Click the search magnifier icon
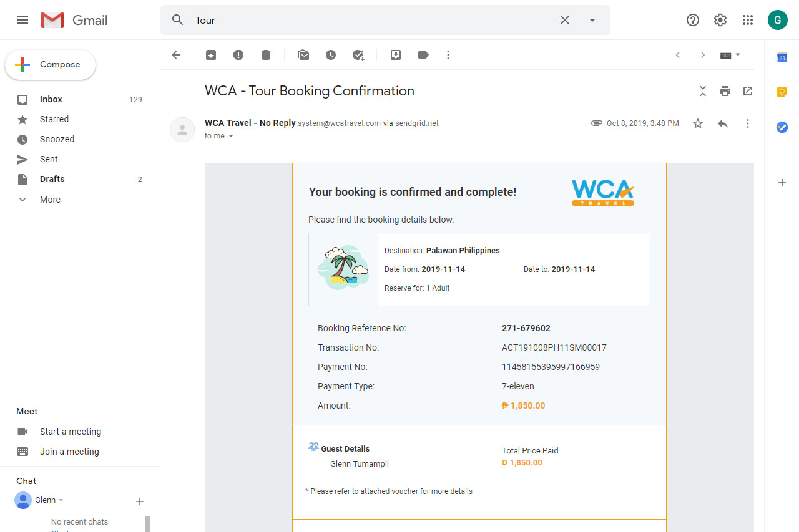The width and height of the screenshot is (799, 532). (178, 20)
